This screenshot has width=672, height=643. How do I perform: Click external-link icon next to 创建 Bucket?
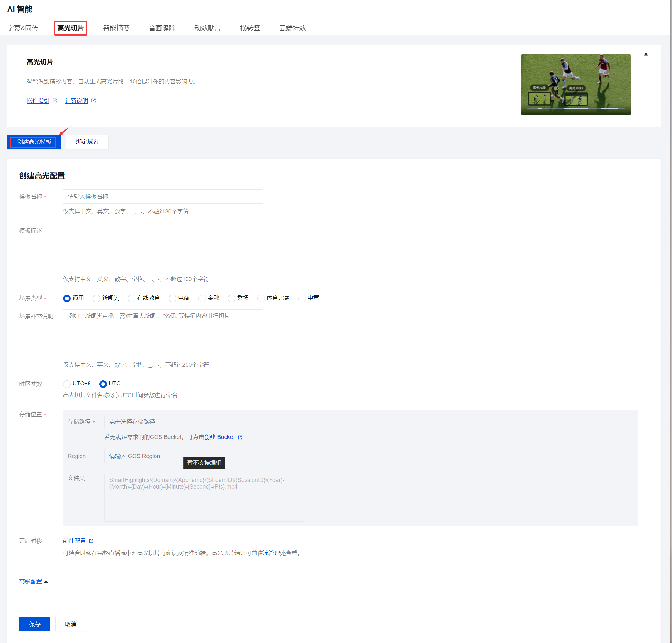point(240,437)
